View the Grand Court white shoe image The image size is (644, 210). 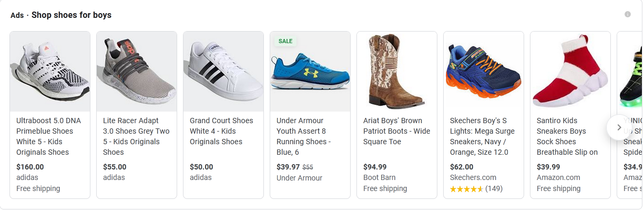point(223,72)
